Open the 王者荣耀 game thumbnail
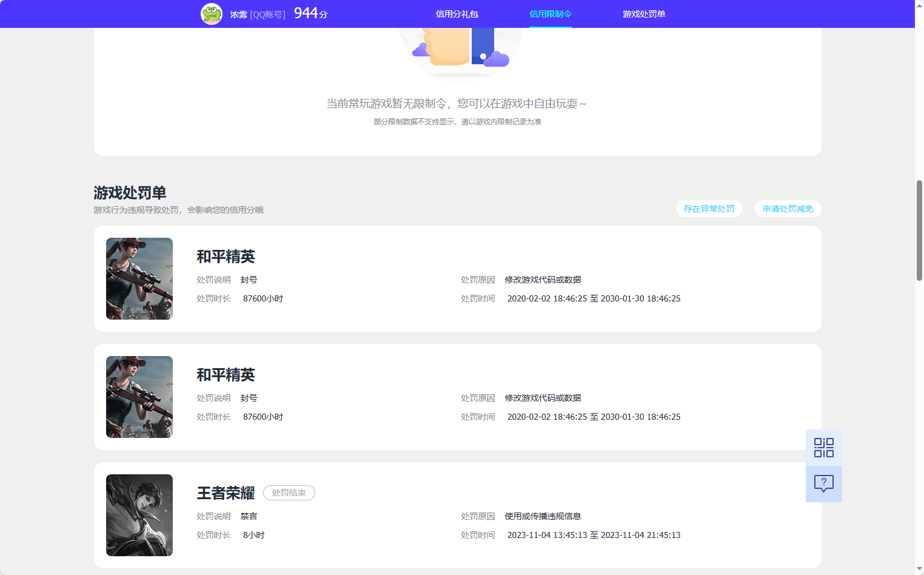Image resolution: width=924 pixels, height=575 pixels. pyautogui.click(x=139, y=515)
